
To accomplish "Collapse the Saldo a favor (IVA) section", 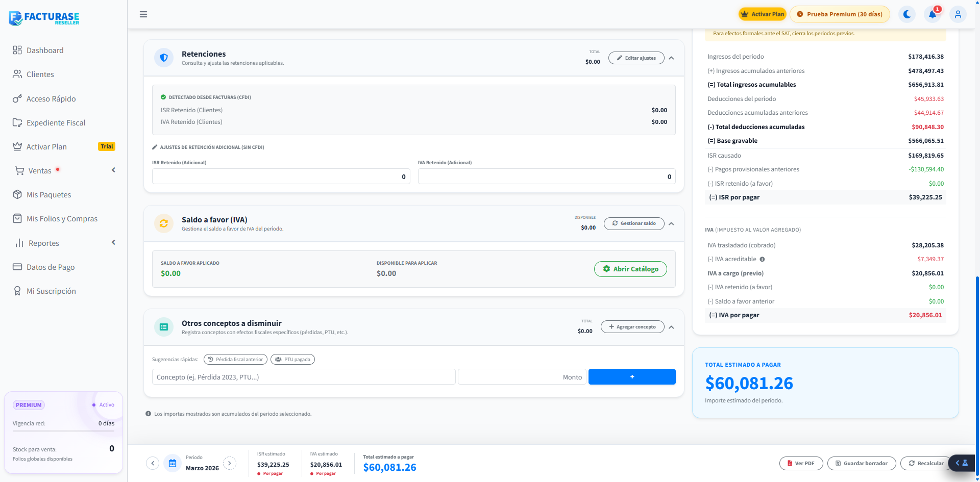I will tap(671, 224).
